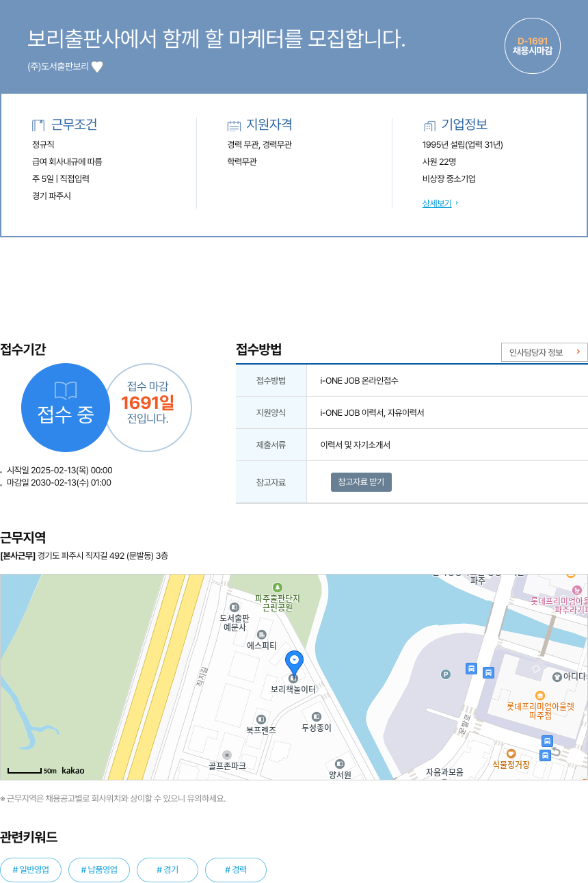Click the 마감일 2030-02-13(수) 01:00 text

point(59,482)
